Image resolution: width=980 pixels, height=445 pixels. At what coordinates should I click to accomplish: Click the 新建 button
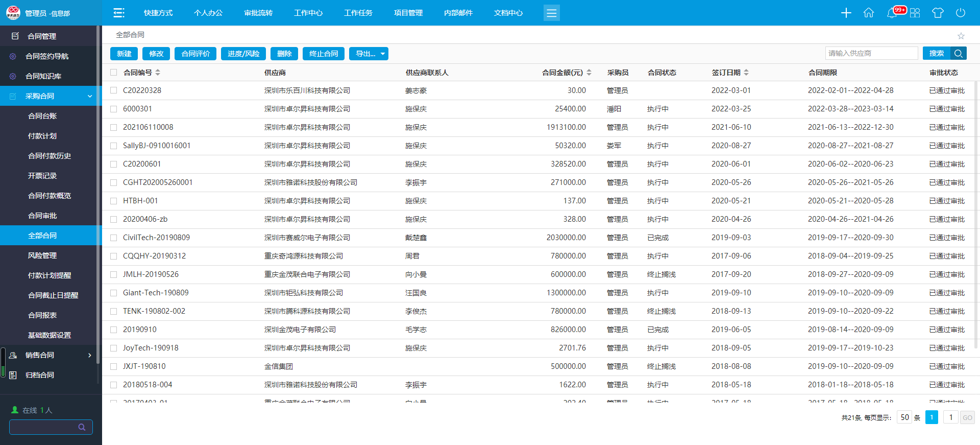[124, 54]
